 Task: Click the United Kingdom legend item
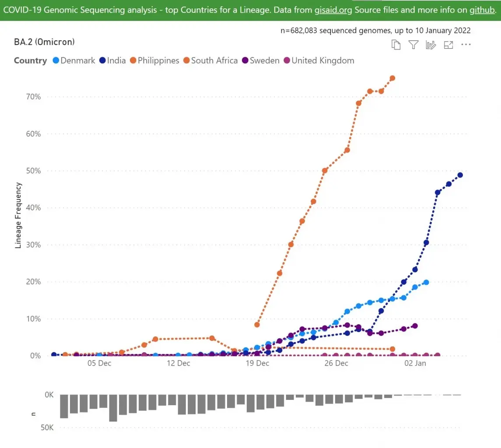tap(319, 60)
